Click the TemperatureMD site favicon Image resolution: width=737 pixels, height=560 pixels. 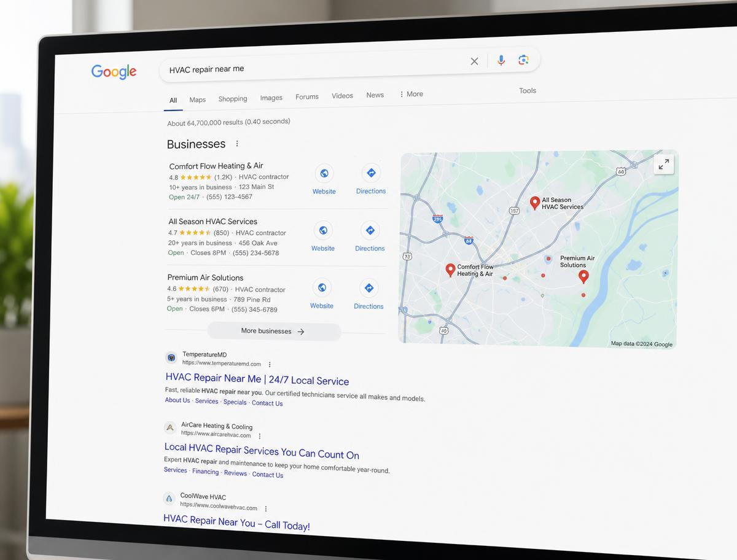pos(171,357)
